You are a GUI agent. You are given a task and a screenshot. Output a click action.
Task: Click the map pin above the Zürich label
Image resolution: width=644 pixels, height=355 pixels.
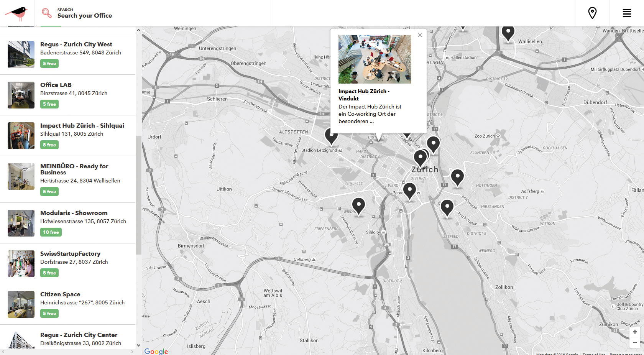420,158
